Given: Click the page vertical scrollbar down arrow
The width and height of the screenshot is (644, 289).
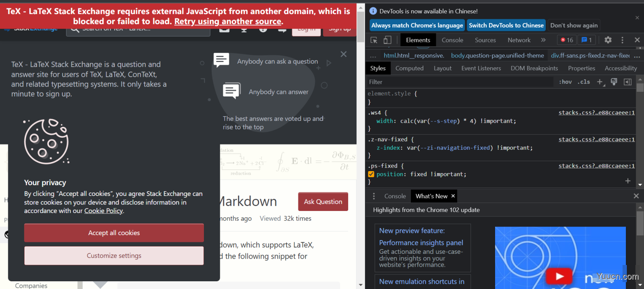Looking at the screenshot, I should pyautogui.click(x=361, y=285).
